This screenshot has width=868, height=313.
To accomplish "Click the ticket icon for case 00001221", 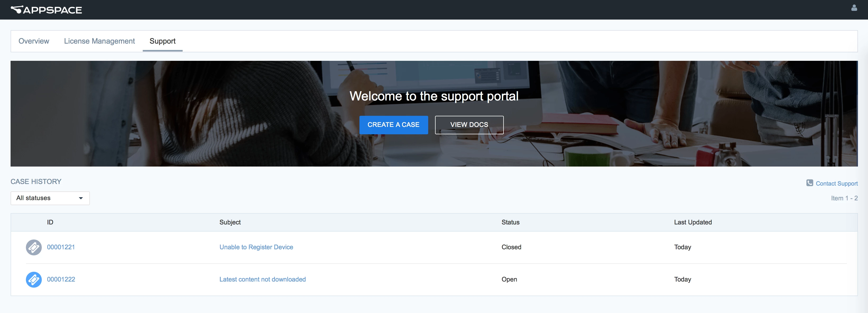I will click(x=34, y=247).
